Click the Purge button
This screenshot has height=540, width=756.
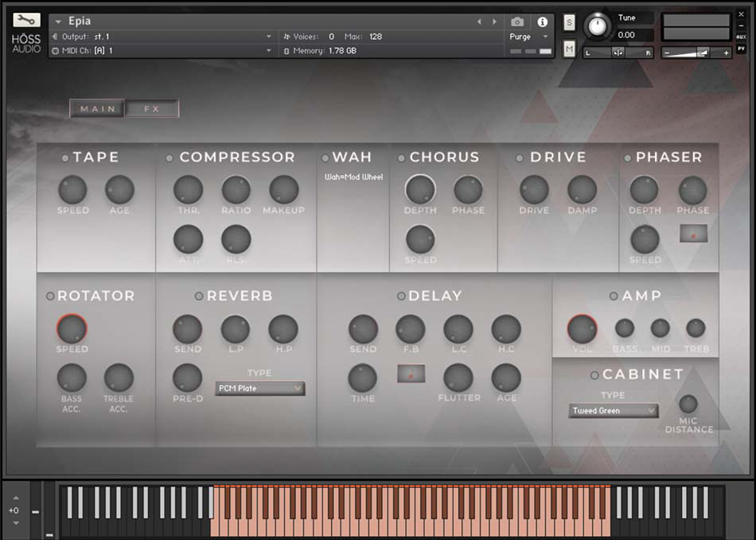521,37
